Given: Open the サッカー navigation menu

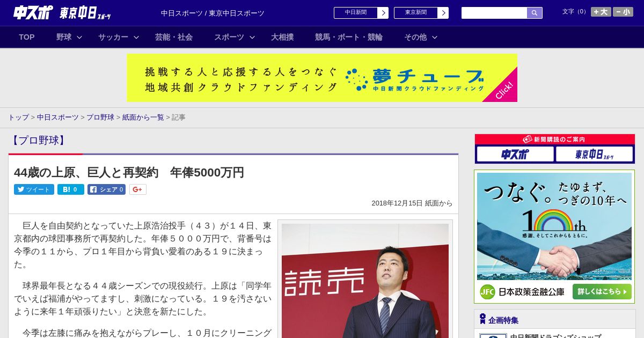Looking at the screenshot, I should pyautogui.click(x=113, y=37).
